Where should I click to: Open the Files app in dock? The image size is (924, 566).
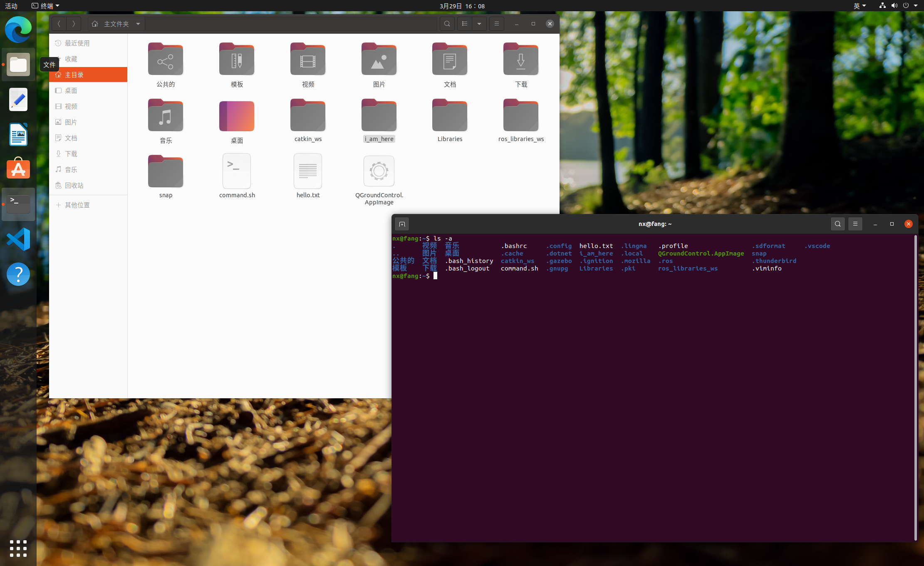pos(18,65)
